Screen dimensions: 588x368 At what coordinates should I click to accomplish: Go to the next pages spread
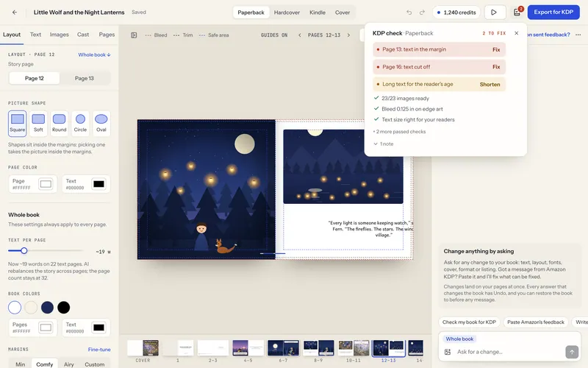tap(348, 35)
